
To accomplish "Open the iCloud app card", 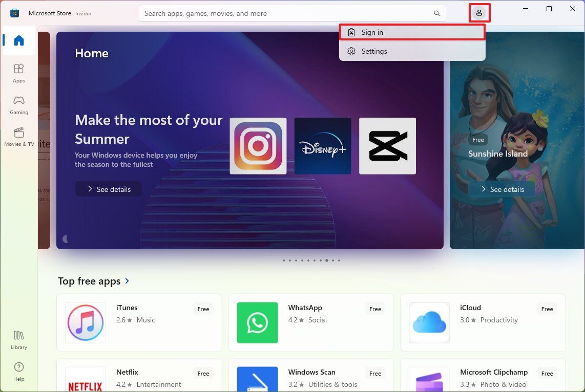I will (x=483, y=323).
